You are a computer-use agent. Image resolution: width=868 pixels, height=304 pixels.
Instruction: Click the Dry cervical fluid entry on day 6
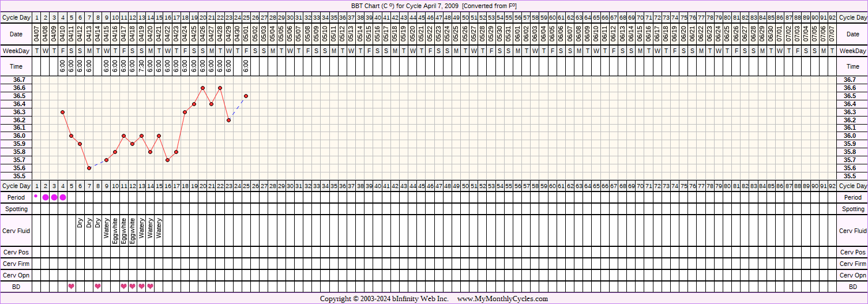tap(80, 222)
